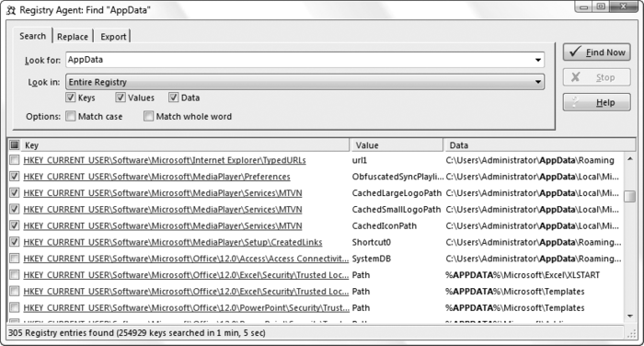The image size is (644, 346).
Task: Select the CachedSmallLogoPath value cell
Action: click(397, 210)
